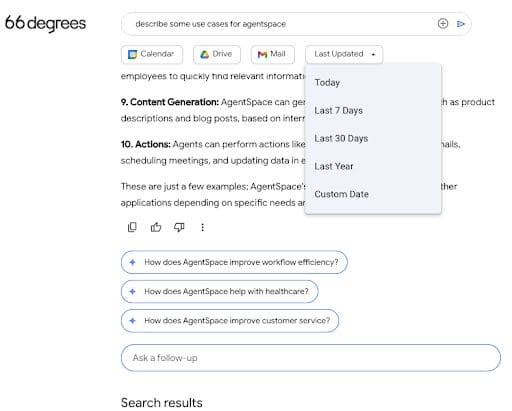This screenshot has width=512, height=411.
Task: Open the three-dot more options menu
Action: (x=202, y=227)
